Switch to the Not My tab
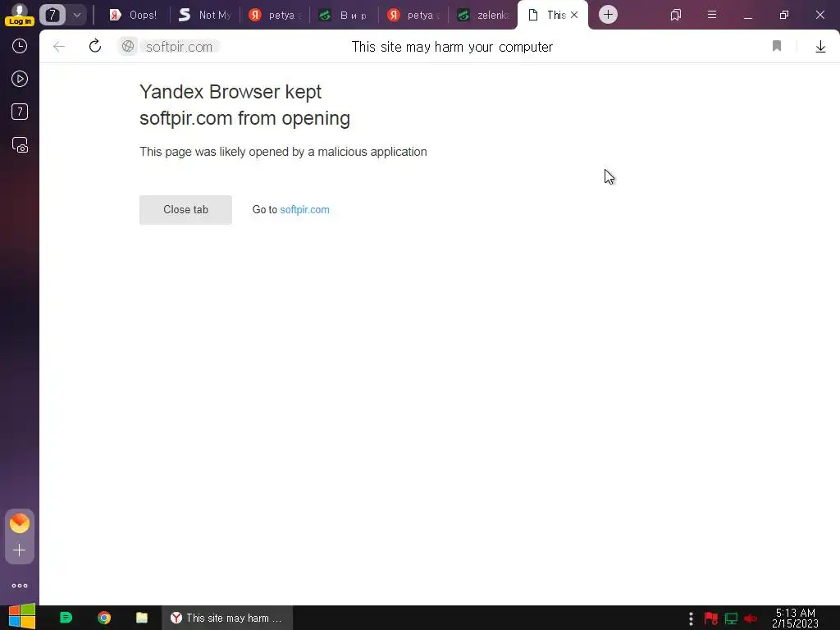Screen dimensions: 840x630 [x=204, y=15]
